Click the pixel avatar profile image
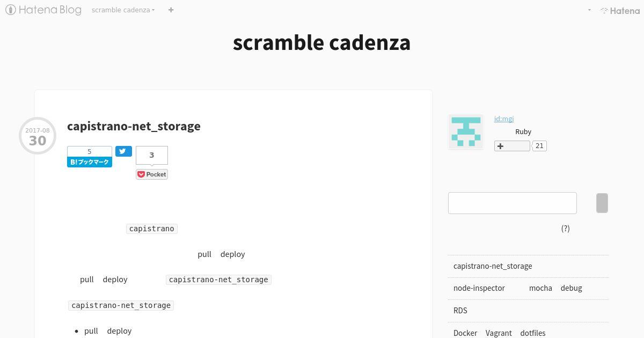 [466, 132]
